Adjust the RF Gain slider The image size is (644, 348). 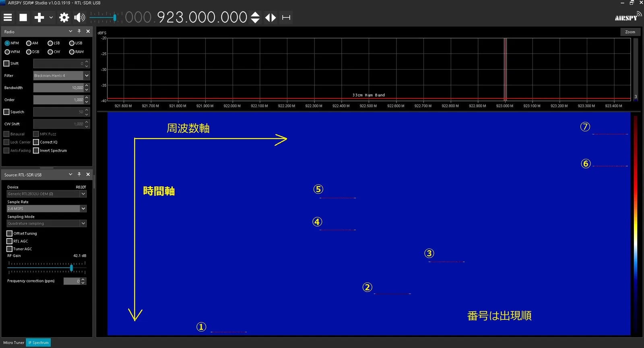point(47,268)
